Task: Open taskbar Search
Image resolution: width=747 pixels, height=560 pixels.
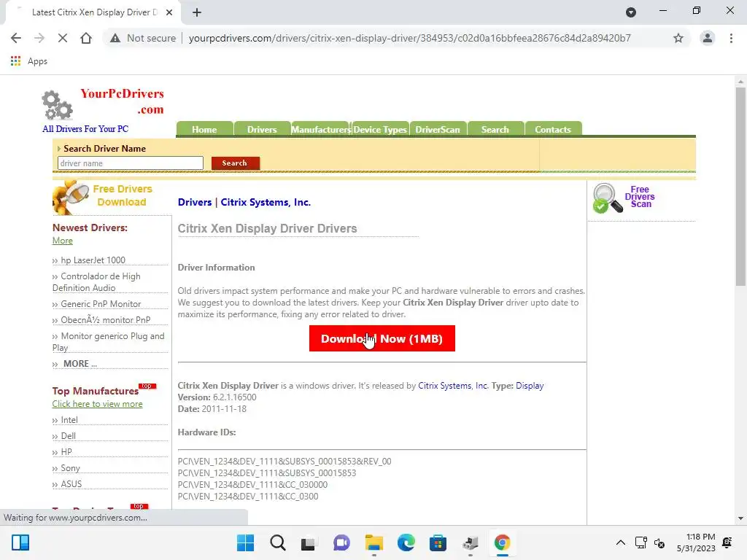Action: pyautogui.click(x=278, y=542)
